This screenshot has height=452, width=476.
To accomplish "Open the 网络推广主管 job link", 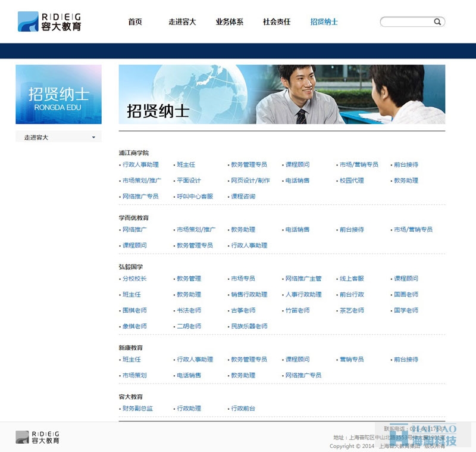I will tap(303, 279).
